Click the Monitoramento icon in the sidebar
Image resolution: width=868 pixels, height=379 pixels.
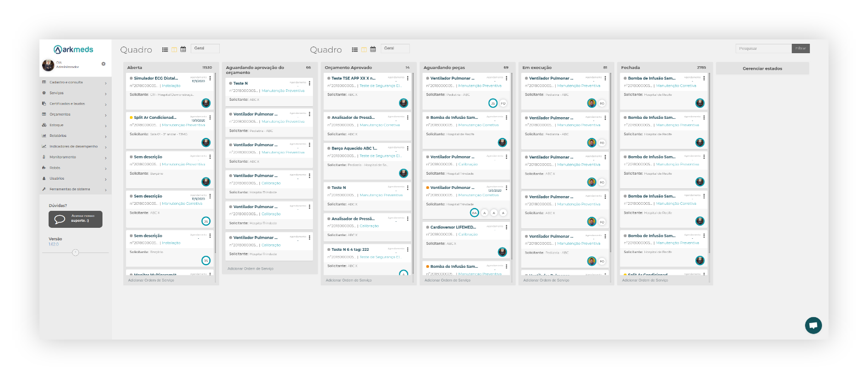coord(44,157)
